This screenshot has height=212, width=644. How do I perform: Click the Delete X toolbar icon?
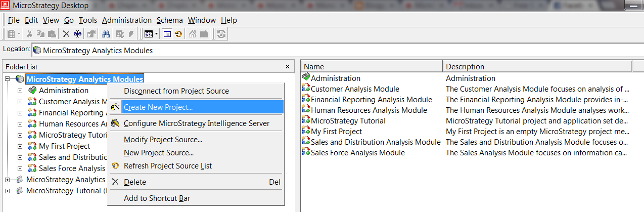[x=66, y=34]
